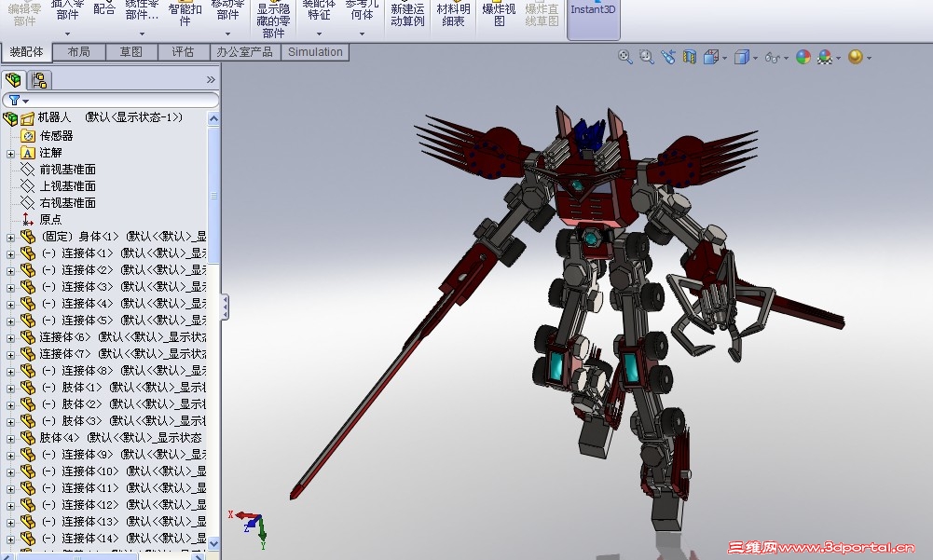
Task: Open the Hide/Show Items dropdown arrow
Action: (786, 59)
